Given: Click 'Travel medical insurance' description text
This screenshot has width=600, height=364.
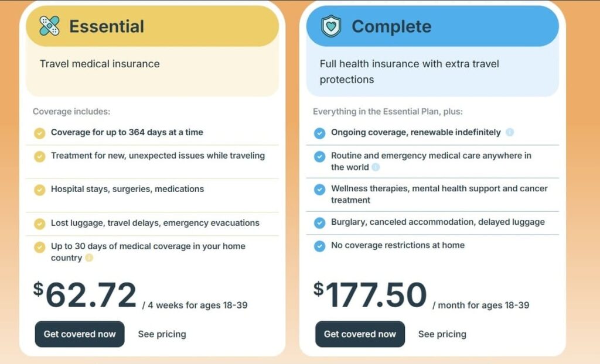Looking at the screenshot, I should pos(100,64).
